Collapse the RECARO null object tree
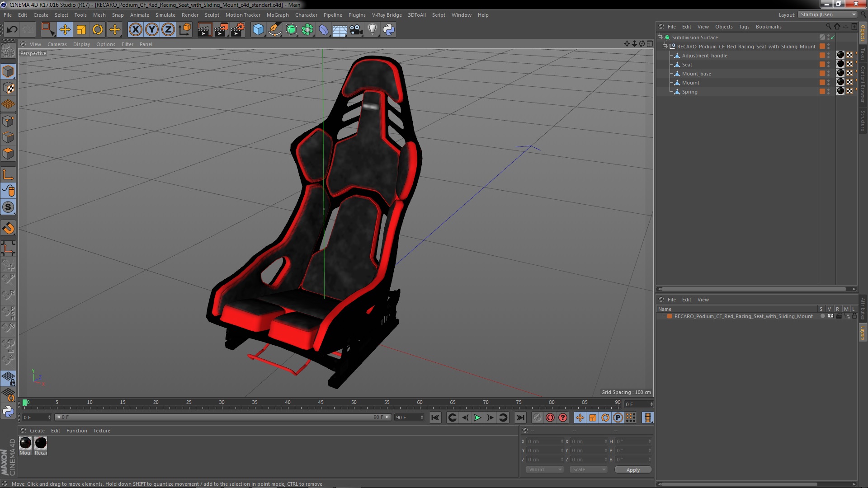 (665, 47)
